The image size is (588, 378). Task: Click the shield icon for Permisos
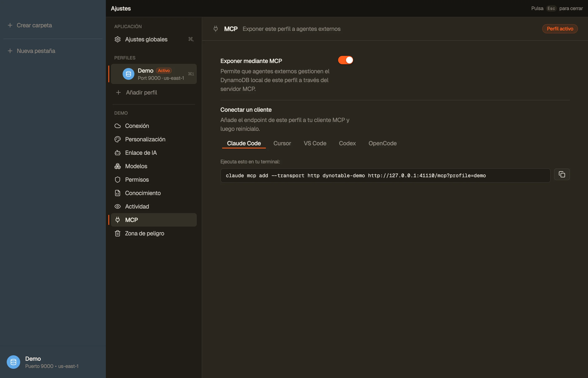(x=118, y=180)
